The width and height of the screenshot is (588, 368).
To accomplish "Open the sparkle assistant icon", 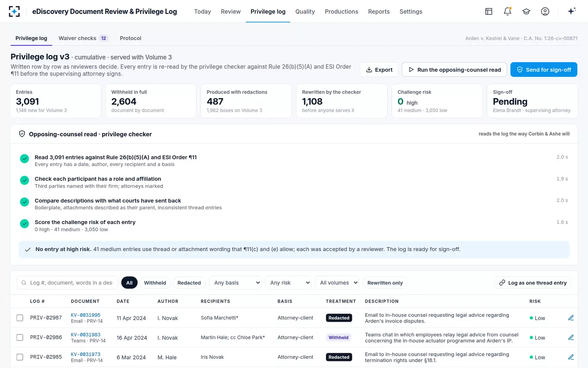I will (x=572, y=11).
